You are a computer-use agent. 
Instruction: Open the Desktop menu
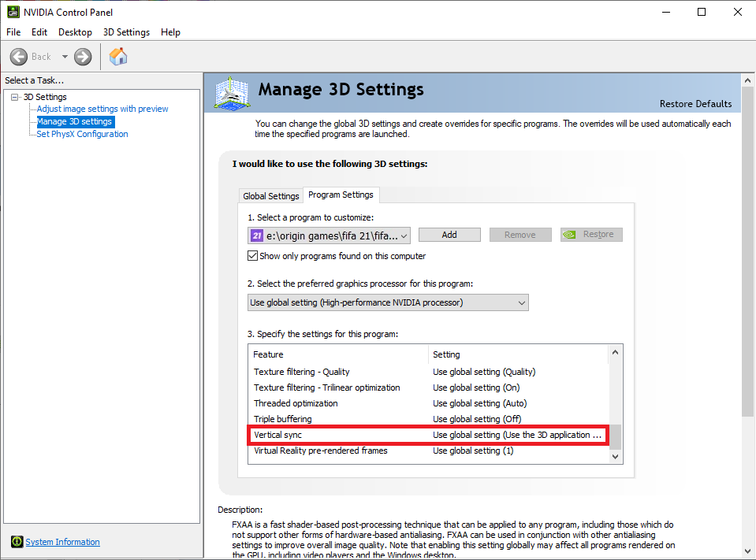pos(75,32)
